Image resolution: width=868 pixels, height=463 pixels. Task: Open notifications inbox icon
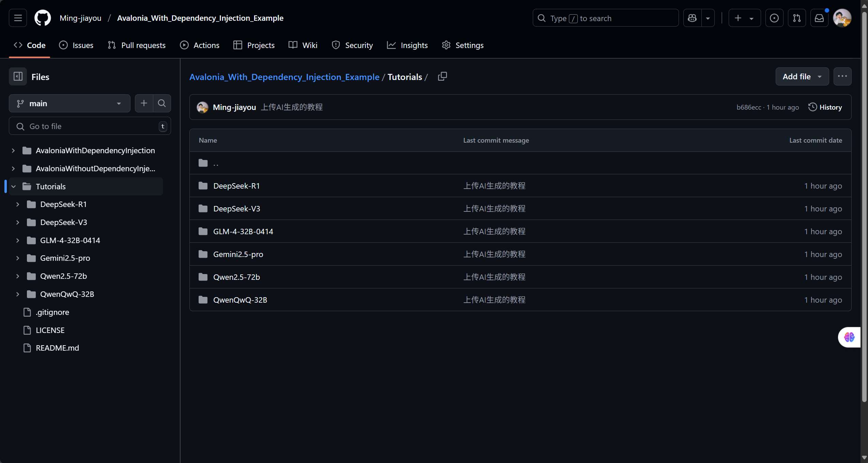coord(819,18)
